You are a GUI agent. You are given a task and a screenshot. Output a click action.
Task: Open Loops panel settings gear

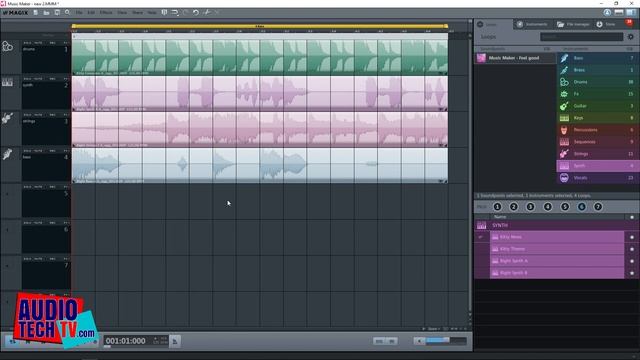(631, 37)
